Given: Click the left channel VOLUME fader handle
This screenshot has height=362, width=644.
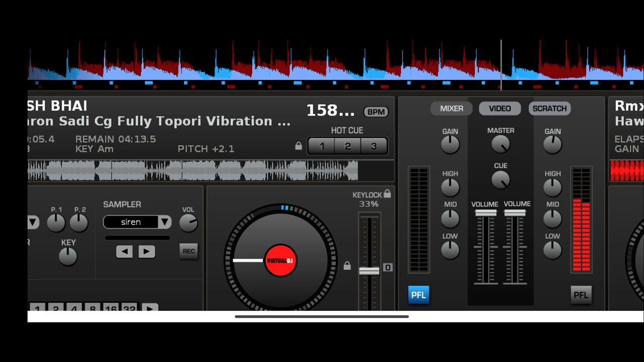Looking at the screenshot, I should [x=486, y=213].
